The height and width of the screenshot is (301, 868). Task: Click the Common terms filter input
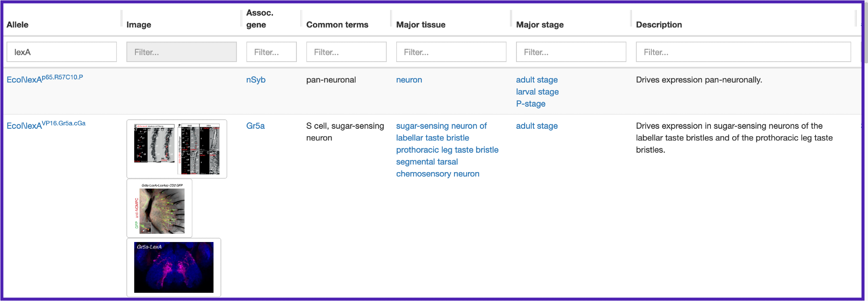point(346,52)
